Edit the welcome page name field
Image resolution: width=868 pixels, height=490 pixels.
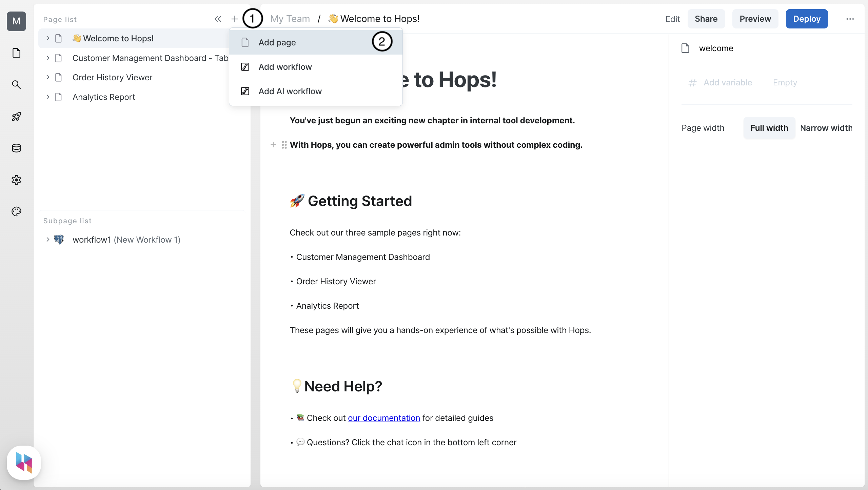point(716,48)
